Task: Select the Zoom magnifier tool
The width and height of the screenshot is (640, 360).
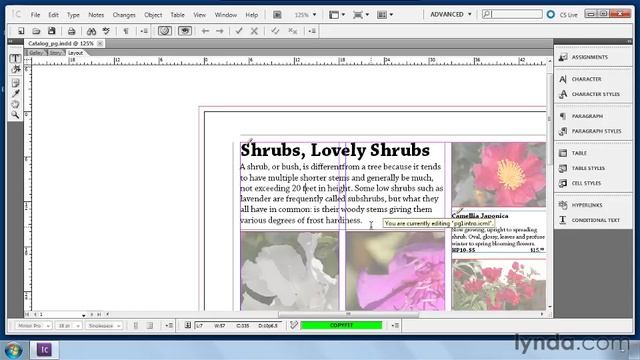Action: pyautogui.click(x=15, y=115)
